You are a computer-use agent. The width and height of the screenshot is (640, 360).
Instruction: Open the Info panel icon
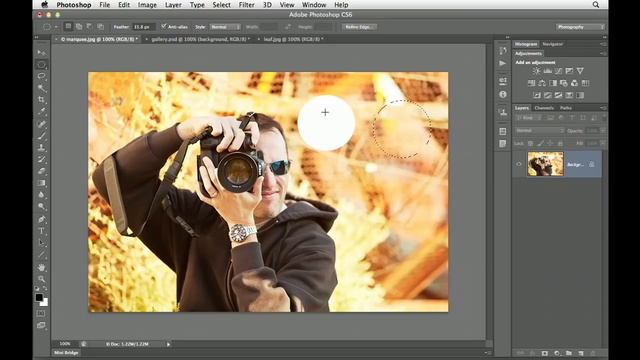click(503, 94)
